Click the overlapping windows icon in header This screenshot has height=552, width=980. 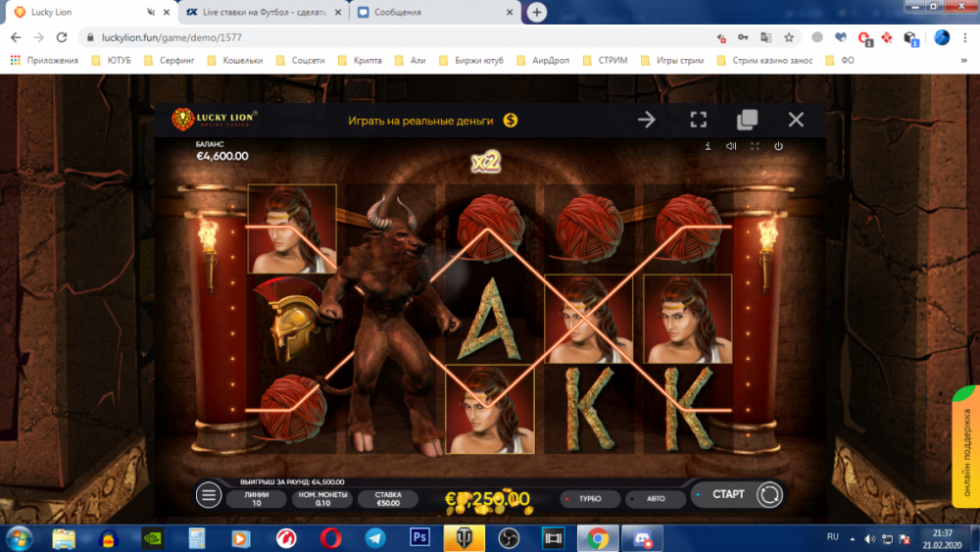[747, 120]
